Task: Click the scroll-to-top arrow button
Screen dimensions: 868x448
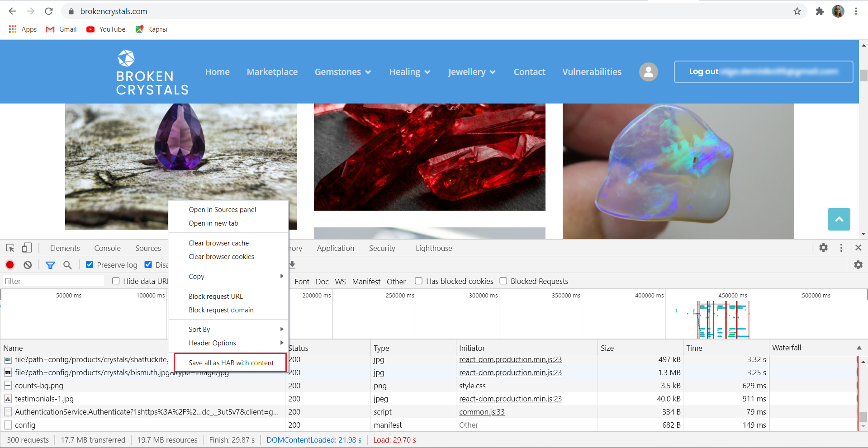Action: coord(839,219)
